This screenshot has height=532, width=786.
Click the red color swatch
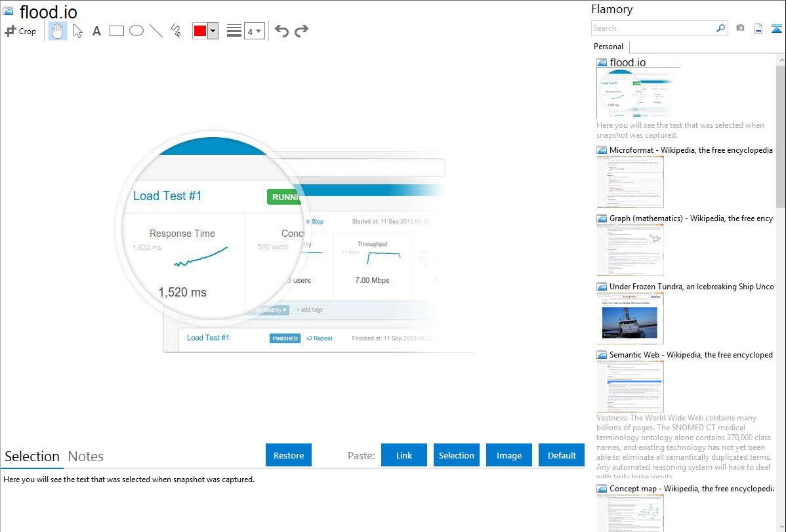(200, 31)
